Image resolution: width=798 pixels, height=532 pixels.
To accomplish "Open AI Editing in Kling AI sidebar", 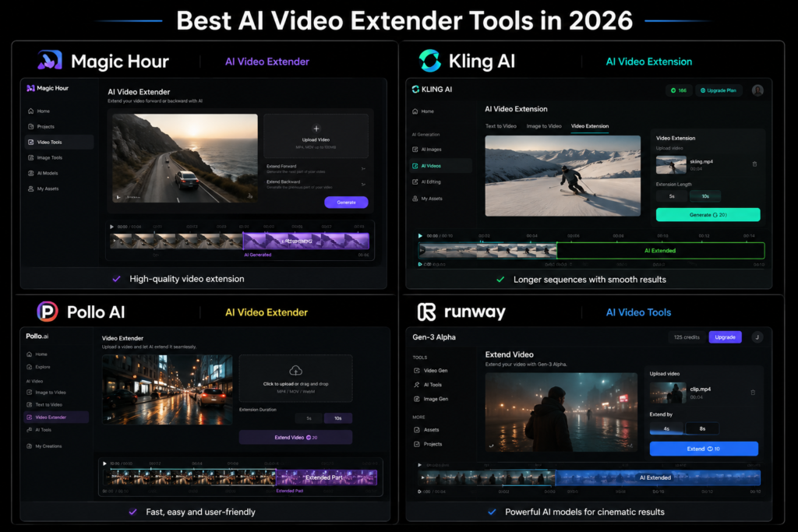I will tap(426, 181).
